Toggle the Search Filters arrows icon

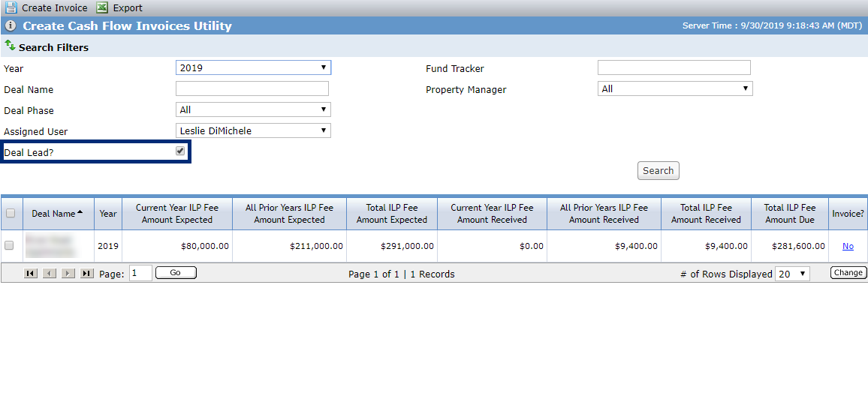[x=10, y=45]
